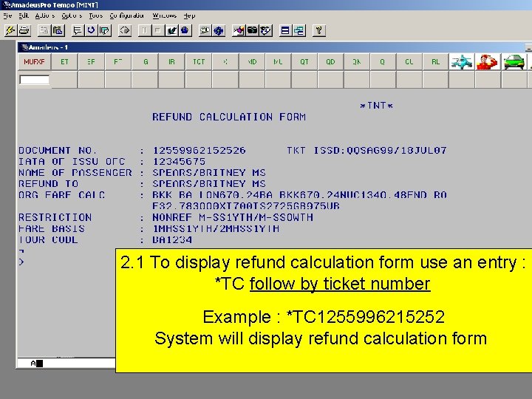The image size is (532, 399).
Task: Click the TCT smart key button
Action: coord(199,62)
